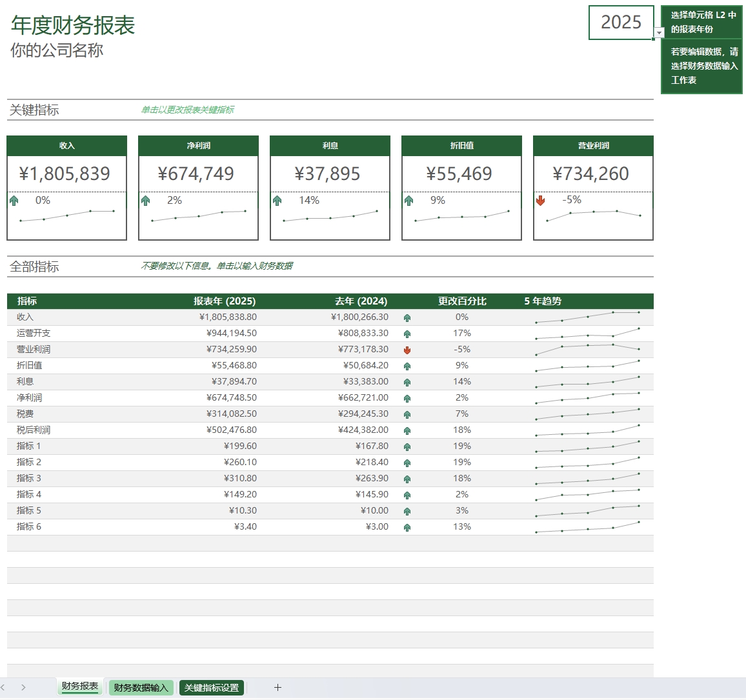Select the year cell showing 2025
This screenshot has height=700, width=746.
pyautogui.click(x=620, y=23)
